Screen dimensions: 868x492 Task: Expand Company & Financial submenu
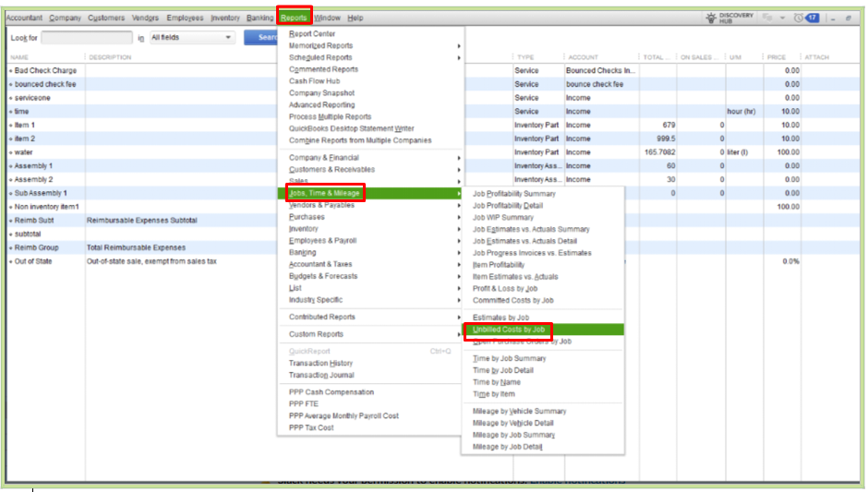click(x=371, y=158)
